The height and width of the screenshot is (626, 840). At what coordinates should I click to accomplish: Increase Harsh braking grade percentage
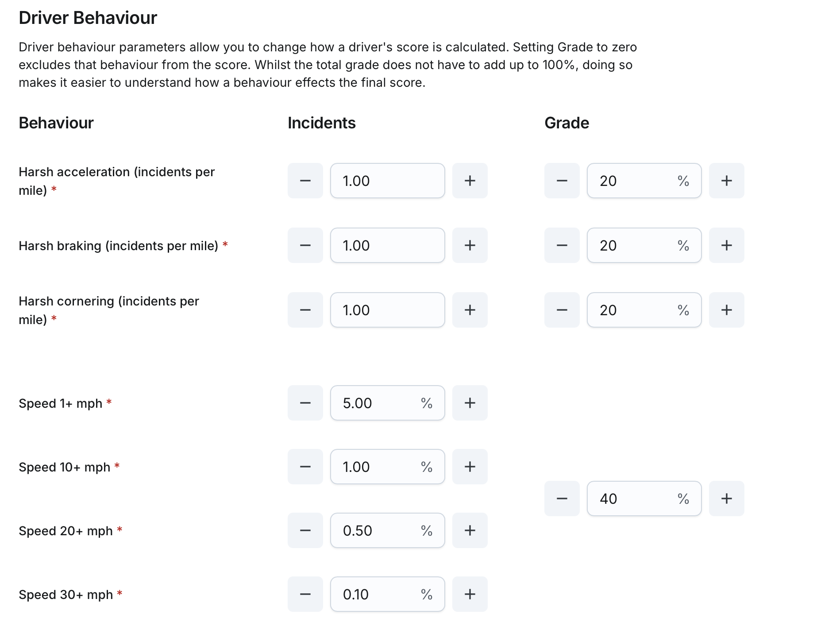point(726,245)
